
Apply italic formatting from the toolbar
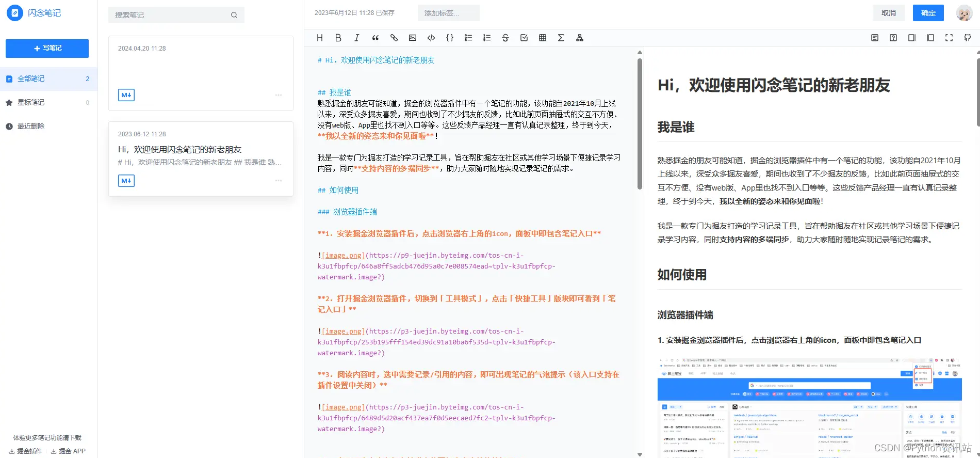tap(357, 38)
